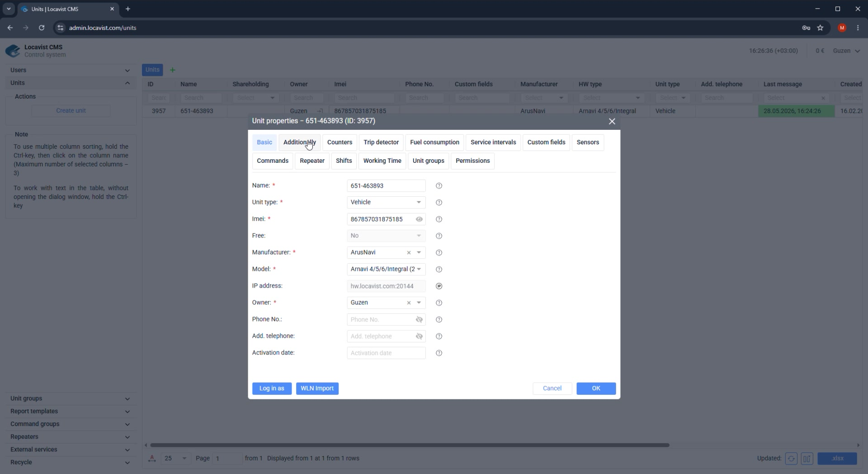Screen dimensions: 868x474
Task: Click the clear-filters icon at bottom left
Action: click(x=152, y=459)
